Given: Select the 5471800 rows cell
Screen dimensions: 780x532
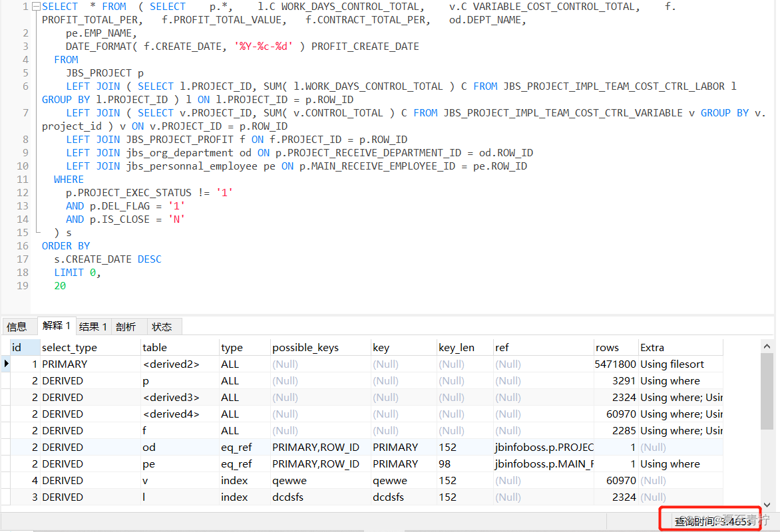Looking at the screenshot, I should coord(616,364).
